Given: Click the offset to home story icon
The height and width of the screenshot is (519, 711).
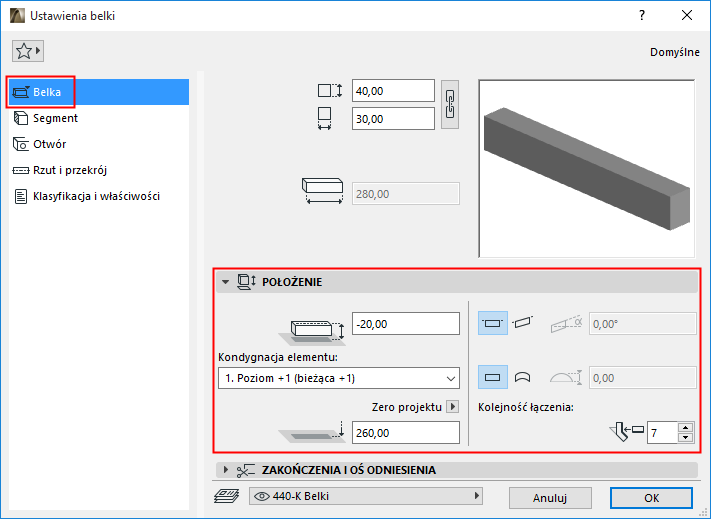Looking at the screenshot, I should point(312,331).
